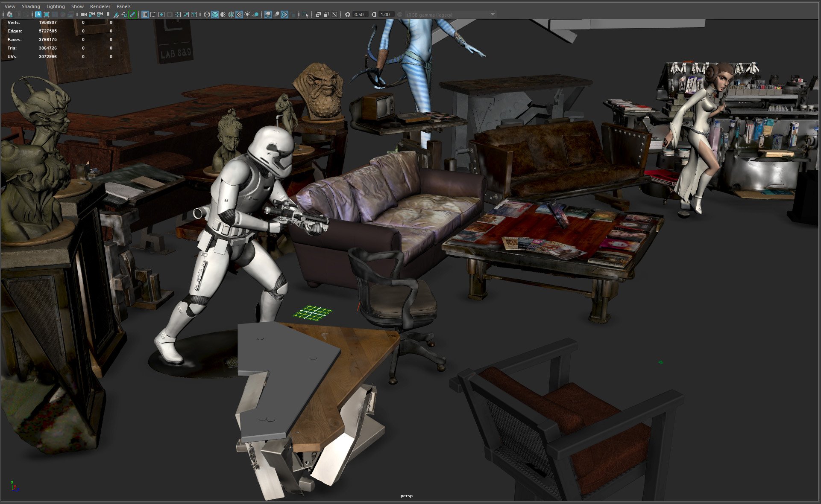Open the Show menu
The width and height of the screenshot is (821, 504).
77,6
